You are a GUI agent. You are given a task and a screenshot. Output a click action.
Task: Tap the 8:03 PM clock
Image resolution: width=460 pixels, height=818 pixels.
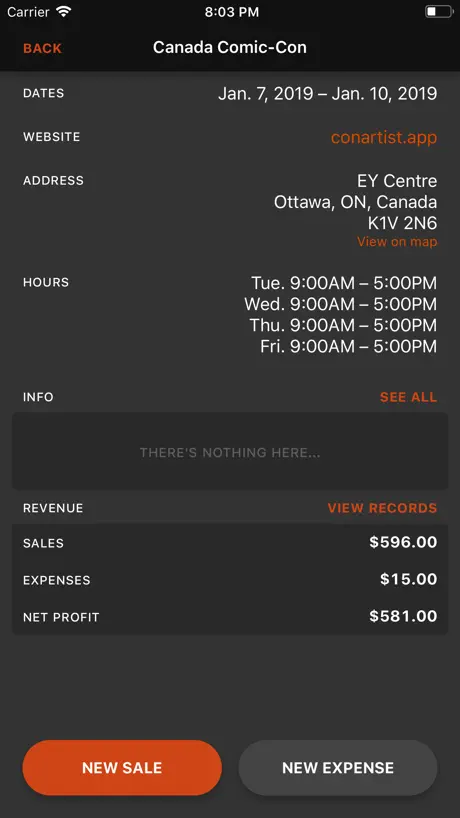[232, 12]
